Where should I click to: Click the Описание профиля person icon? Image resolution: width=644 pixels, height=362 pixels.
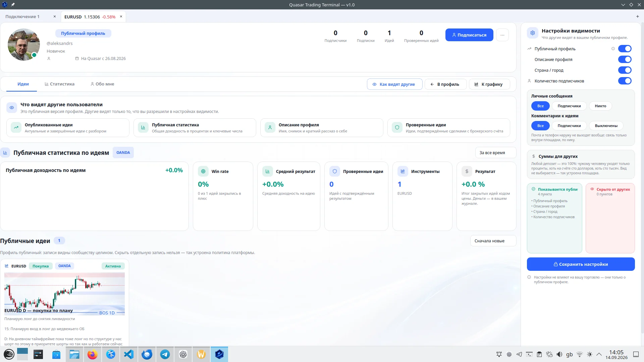(270, 127)
